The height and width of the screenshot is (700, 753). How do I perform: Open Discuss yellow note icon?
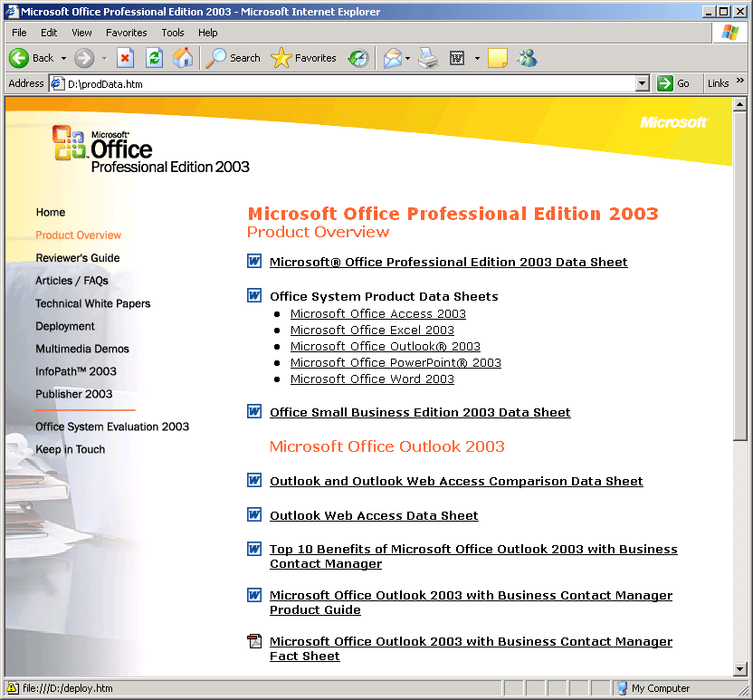tap(498, 58)
